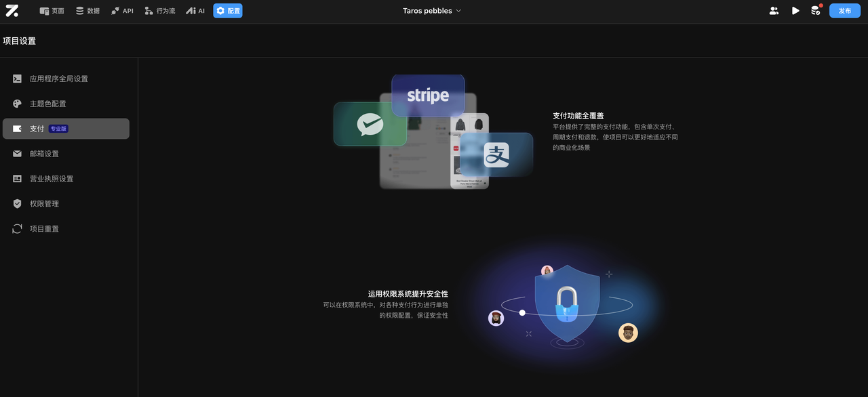Open 主题色配置
The height and width of the screenshot is (397, 868).
(66, 104)
